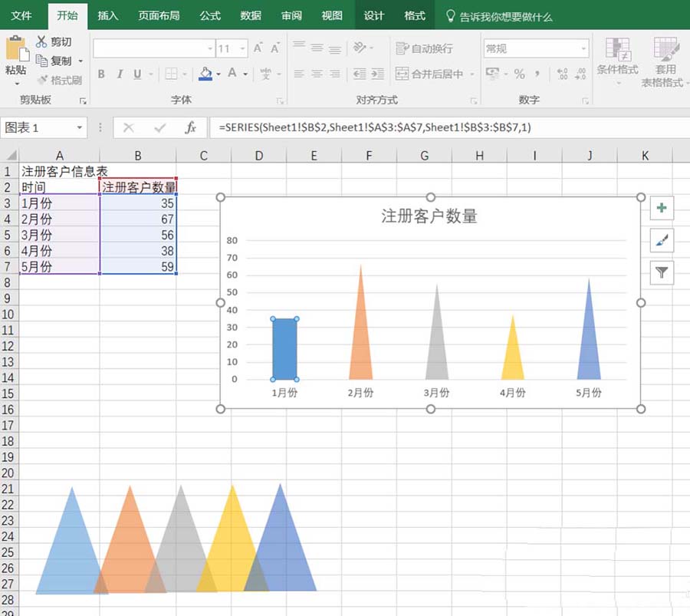Viewport: 690px width, 616px height.
Task: Increase indent in the alignment group
Action: pyautogui.click(x=377, y=74)
